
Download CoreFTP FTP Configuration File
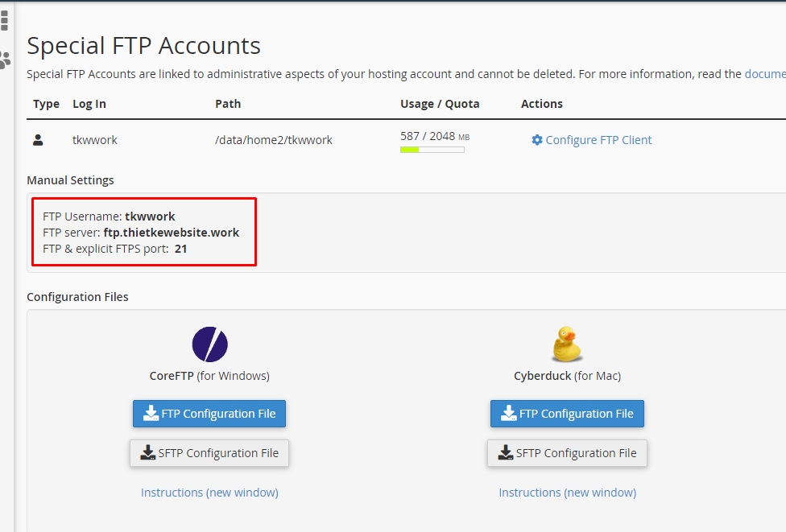click(209, 414)
